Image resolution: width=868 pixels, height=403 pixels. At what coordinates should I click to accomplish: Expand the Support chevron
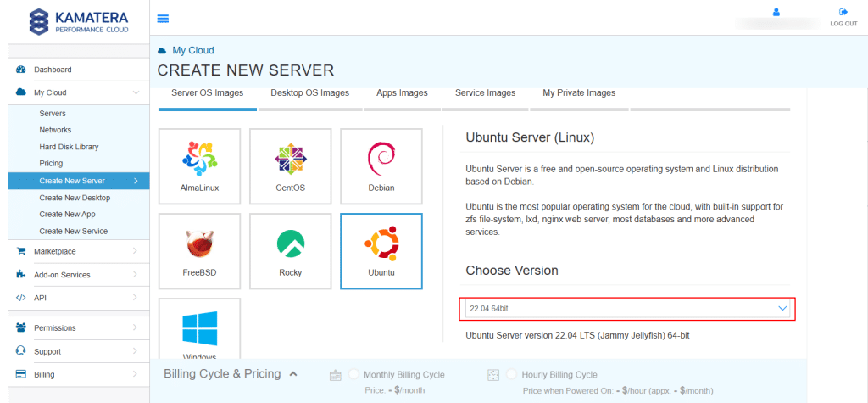tap(135, 351)
